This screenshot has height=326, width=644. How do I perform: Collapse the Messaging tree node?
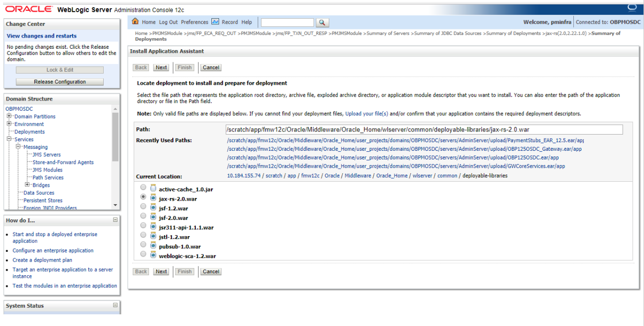tap(18, 147)
